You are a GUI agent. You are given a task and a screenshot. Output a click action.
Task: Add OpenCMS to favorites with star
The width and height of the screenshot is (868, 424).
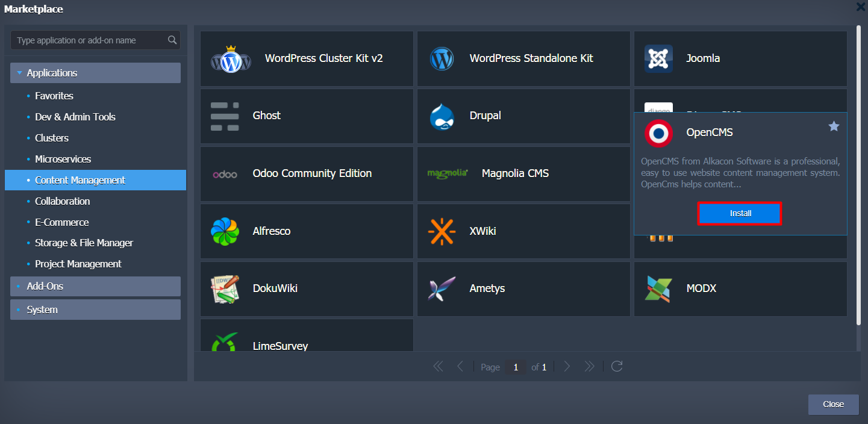pyautogui.click(x=834, y=126)
